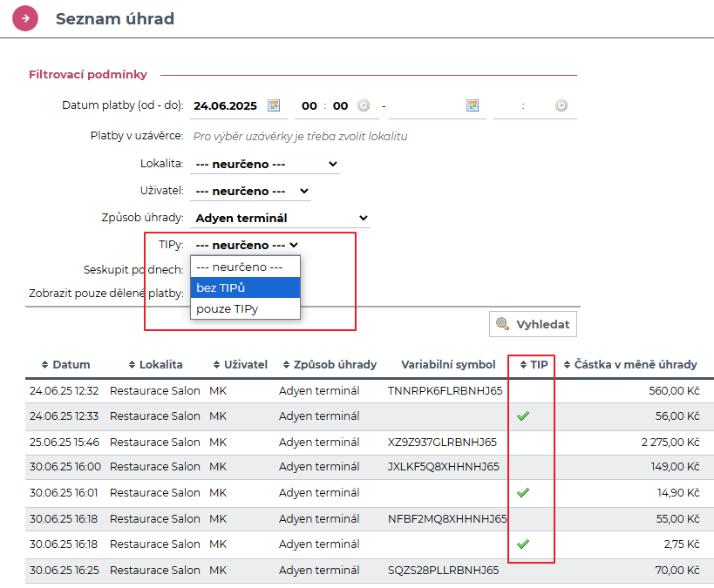Viewport: 714px width, 588px height.
Task: Sort by Částka v měně úhrady arrows
Action: 567,364
